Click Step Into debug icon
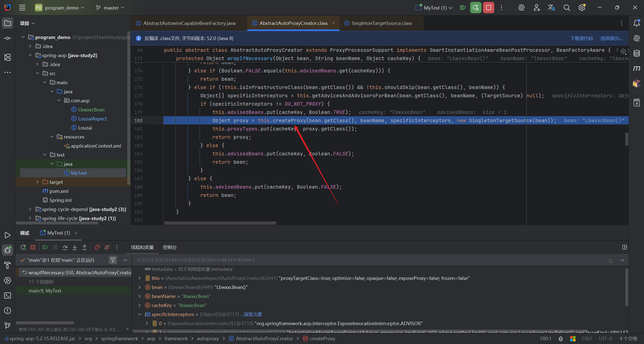 tap(75, 247)
